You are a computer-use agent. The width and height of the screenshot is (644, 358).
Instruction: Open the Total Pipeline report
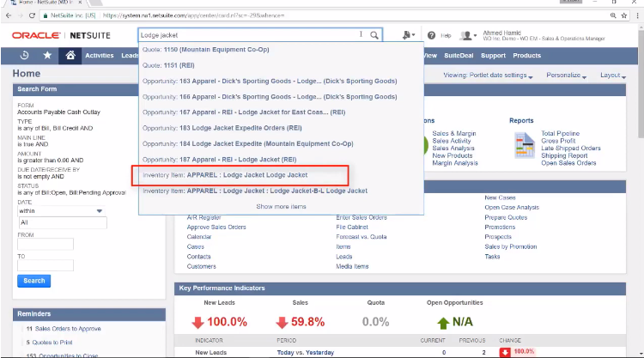coord(560,133)
